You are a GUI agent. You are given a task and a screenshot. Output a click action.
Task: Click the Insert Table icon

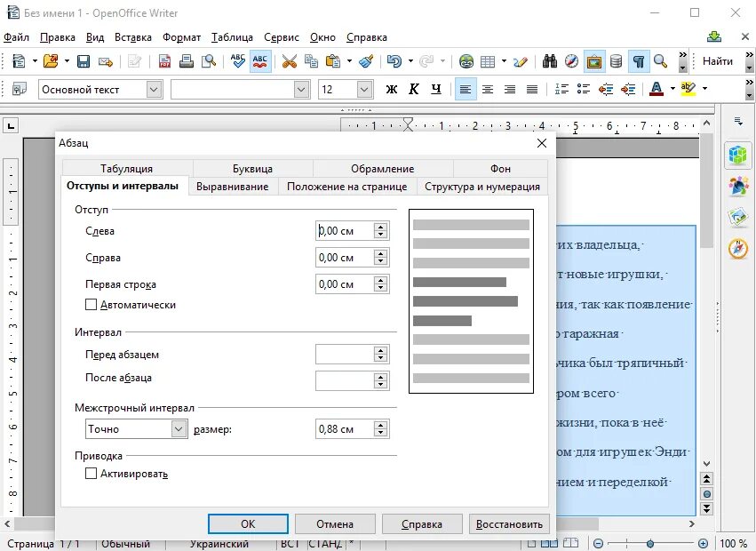[488, 61]
